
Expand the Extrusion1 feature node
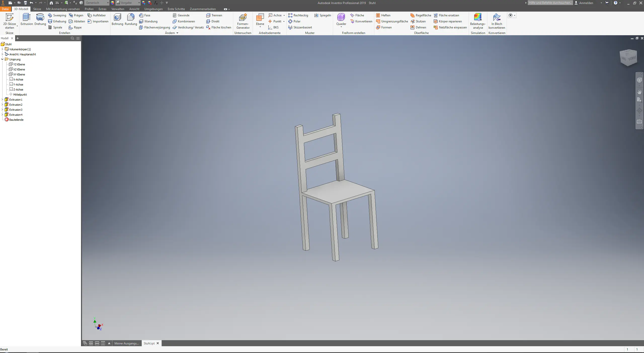[x=3, y=100]
